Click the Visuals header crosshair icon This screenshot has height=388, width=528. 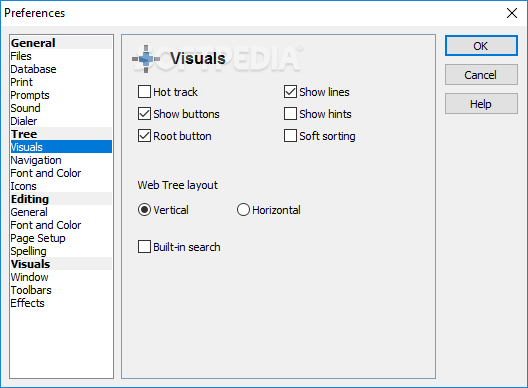[x=146, y=59]
